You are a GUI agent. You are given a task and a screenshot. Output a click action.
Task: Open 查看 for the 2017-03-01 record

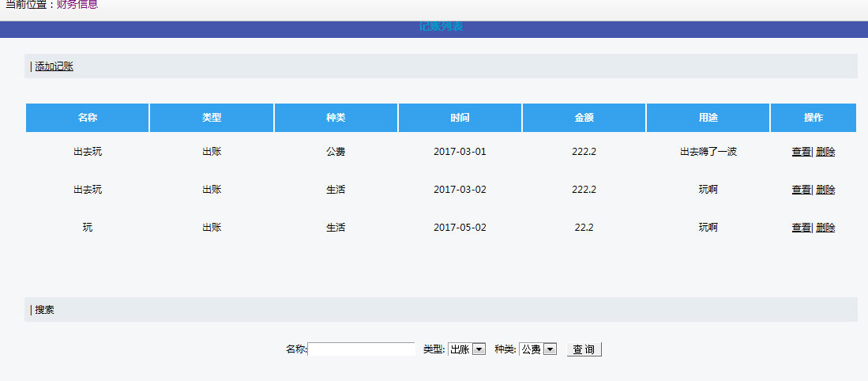801,152
